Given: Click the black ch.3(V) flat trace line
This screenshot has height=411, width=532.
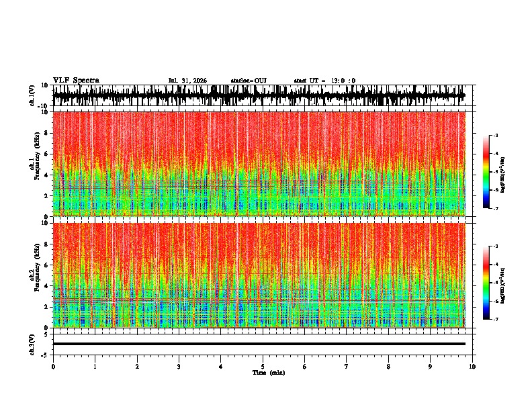Looking at the screenshot, I should coord(259,344).
